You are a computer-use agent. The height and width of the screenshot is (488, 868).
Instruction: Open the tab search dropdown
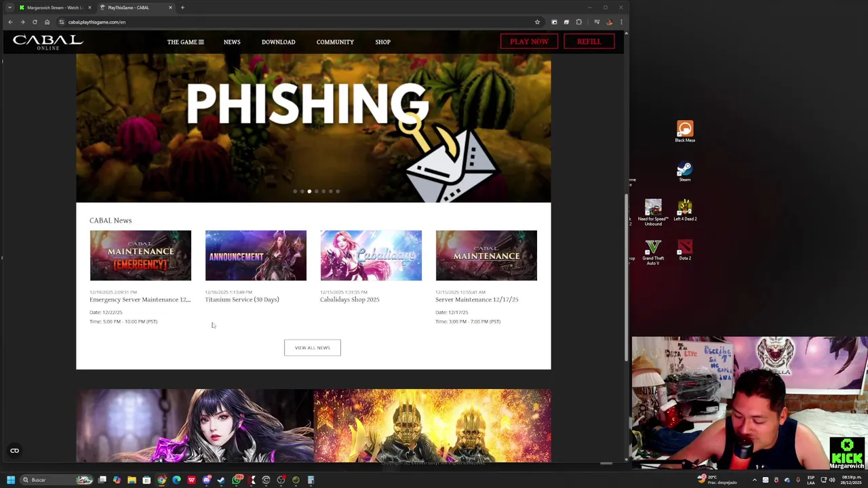point(9,7)
